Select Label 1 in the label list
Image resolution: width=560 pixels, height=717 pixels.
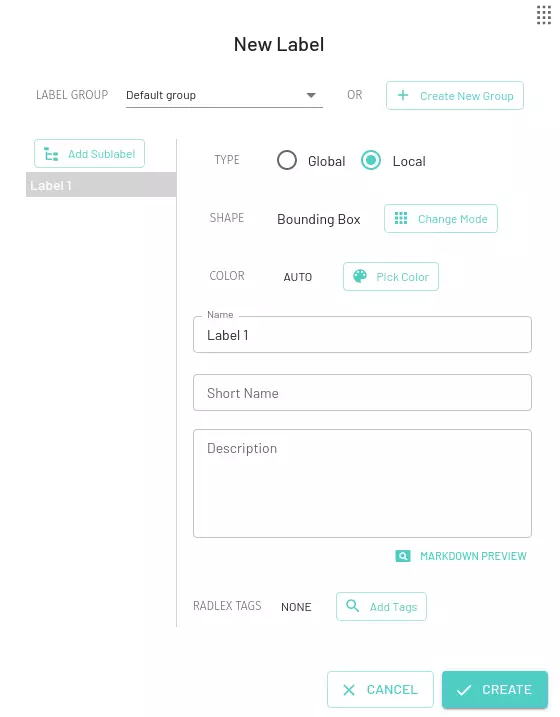(x=101, y=185)
